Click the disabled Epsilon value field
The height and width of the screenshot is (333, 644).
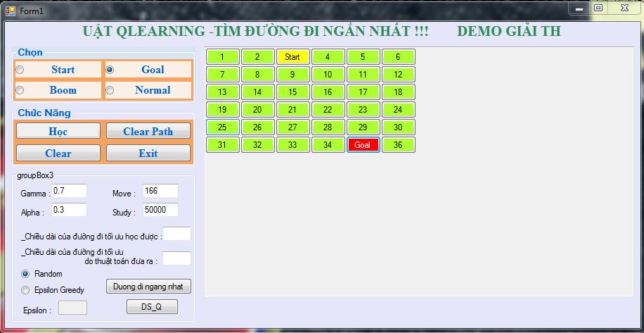(x=72, y=308)
